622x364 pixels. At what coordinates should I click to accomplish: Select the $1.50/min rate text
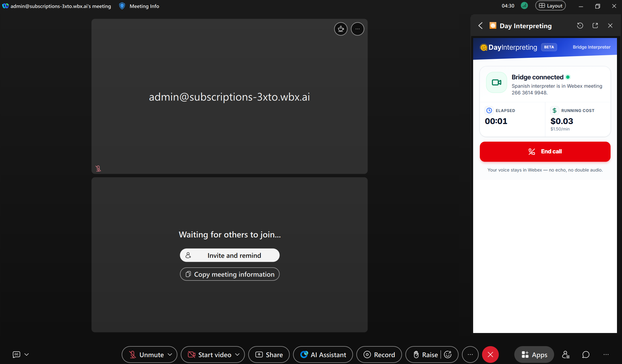pyautogui.click(x=560, y=129)
